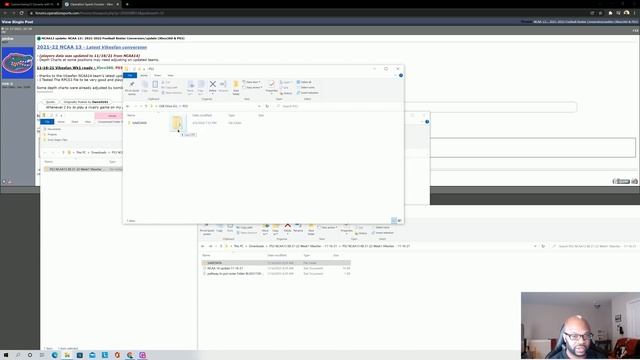Click Select all in PS3 window ribbon
640x360 pixels.
(x=304, y=82)
